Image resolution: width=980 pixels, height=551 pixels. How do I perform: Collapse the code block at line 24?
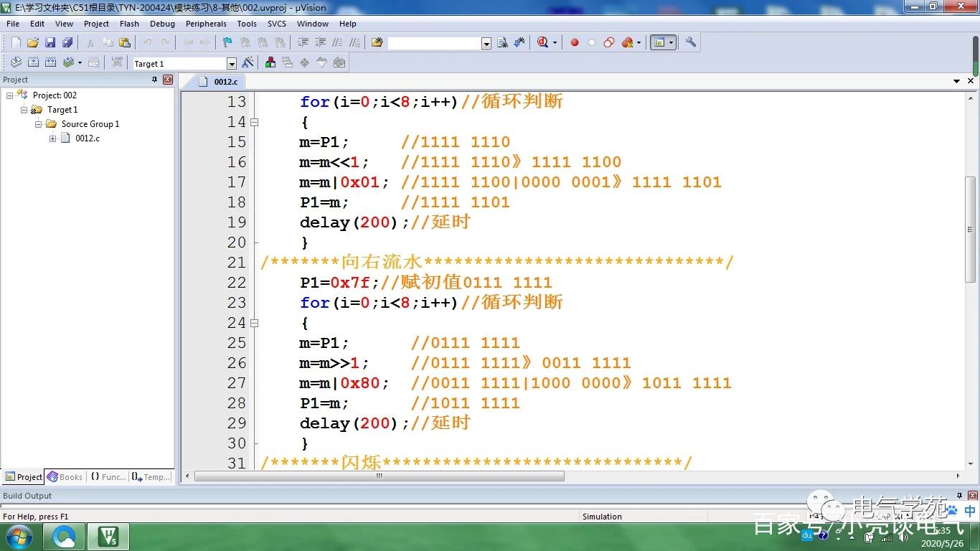click(x=254, y=323)
